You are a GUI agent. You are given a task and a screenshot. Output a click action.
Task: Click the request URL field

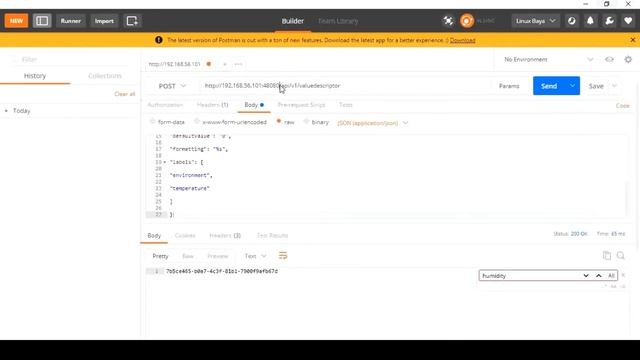pos(343,86)
